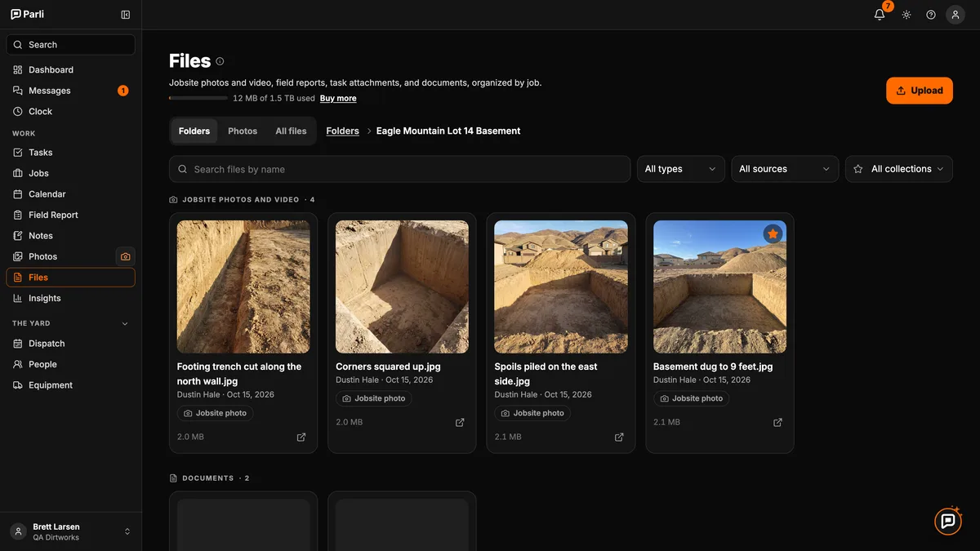
Task: Select the Folders view tab
Action: coord(194,131)
